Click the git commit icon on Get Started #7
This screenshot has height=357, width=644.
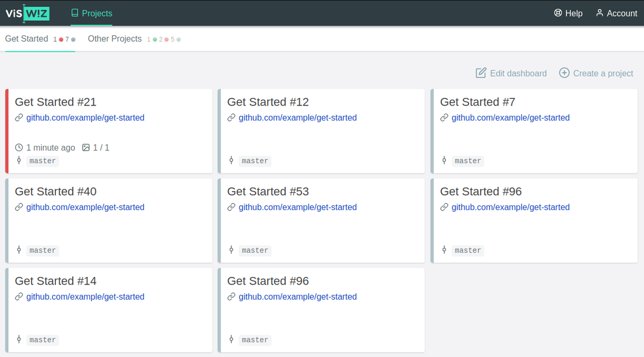click(x=444, y=160)
